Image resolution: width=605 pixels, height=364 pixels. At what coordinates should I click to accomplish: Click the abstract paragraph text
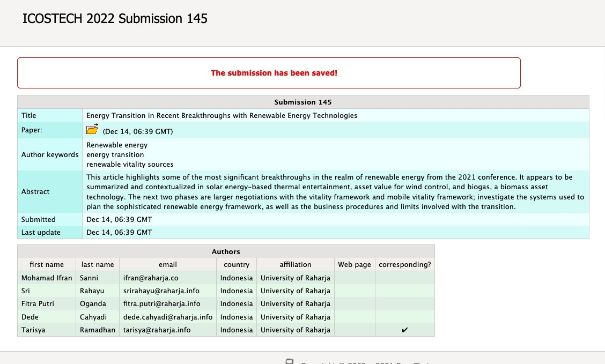click(x=335, y=192)
